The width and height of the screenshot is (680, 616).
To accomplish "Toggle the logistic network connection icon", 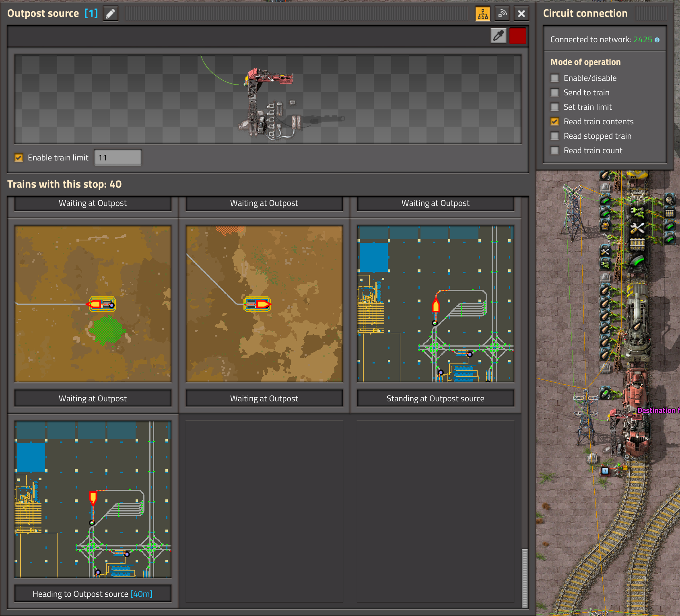I will tap(502, 14).
